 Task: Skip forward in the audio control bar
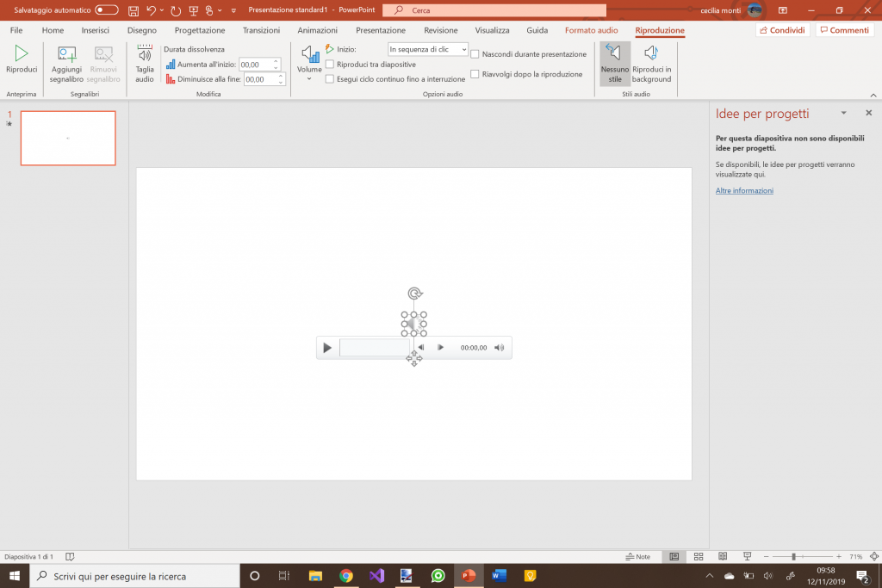(x=440, y=348)
